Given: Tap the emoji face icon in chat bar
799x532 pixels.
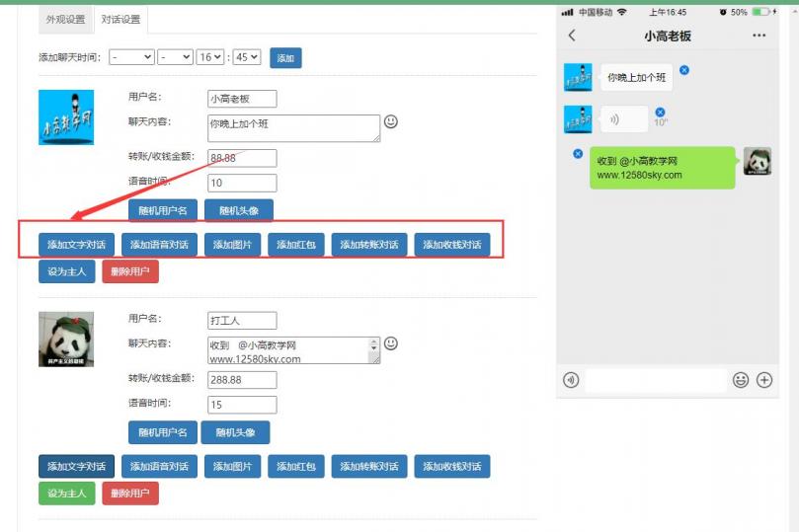Looking at the screenshot, I should 741,380.
